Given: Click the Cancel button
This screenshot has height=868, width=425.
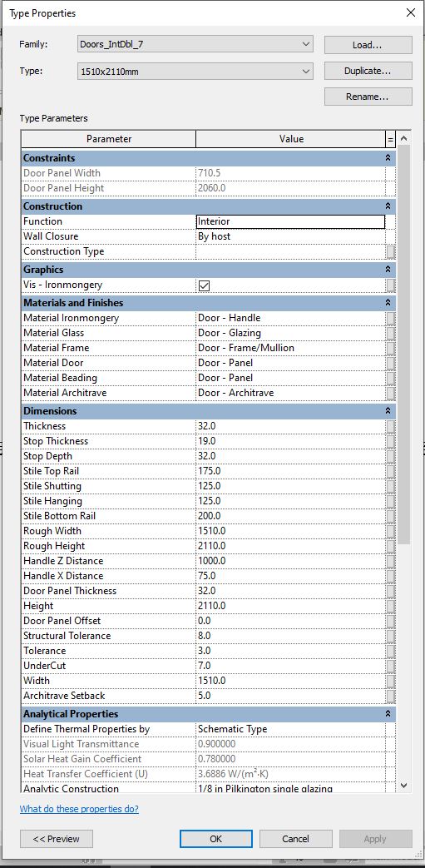Looking at the screenshot, I should (296, 839).
